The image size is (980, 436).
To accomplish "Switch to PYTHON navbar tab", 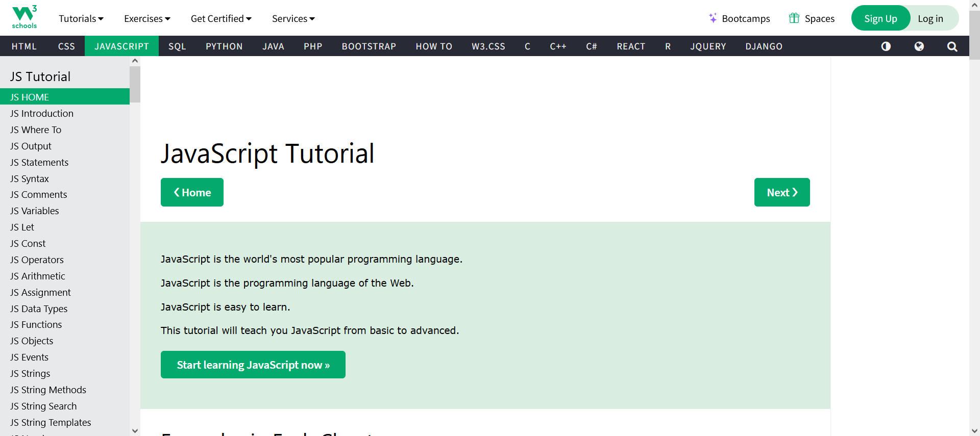I will tap(224, 46).
